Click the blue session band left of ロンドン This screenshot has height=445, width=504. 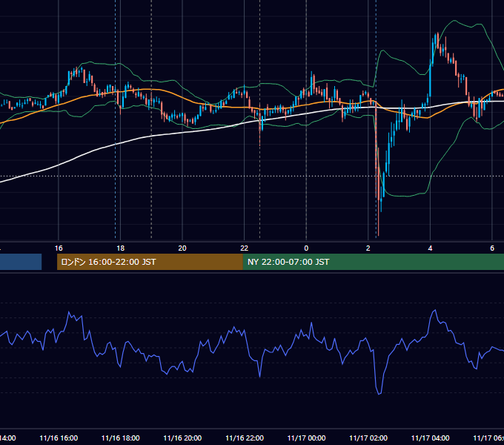click(x=21, y=262)
